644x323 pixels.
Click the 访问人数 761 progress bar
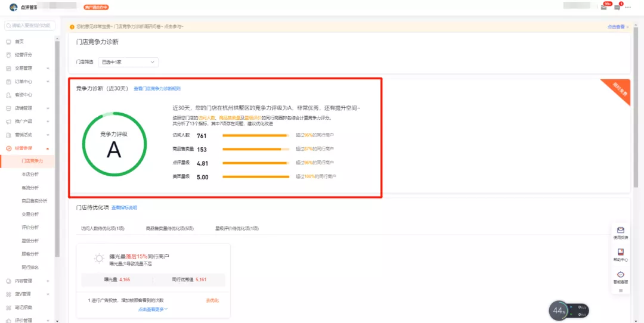pyautogui.click(x=256, y=135)
